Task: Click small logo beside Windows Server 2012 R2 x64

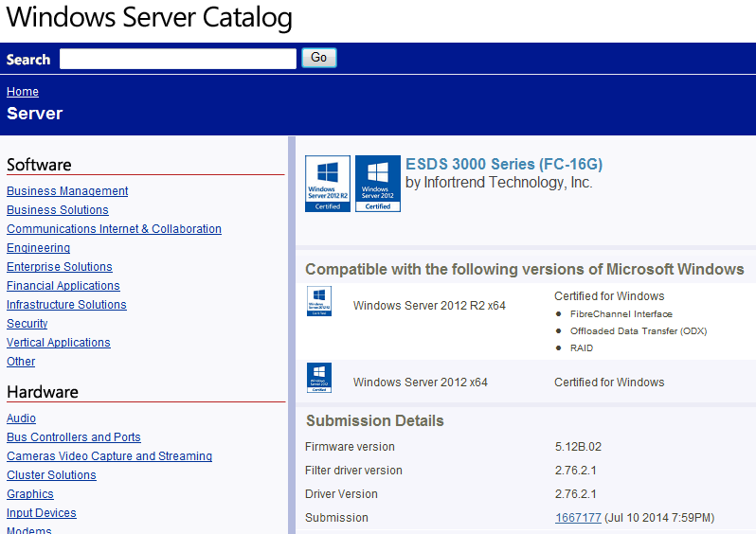Action: coord(319,301)
